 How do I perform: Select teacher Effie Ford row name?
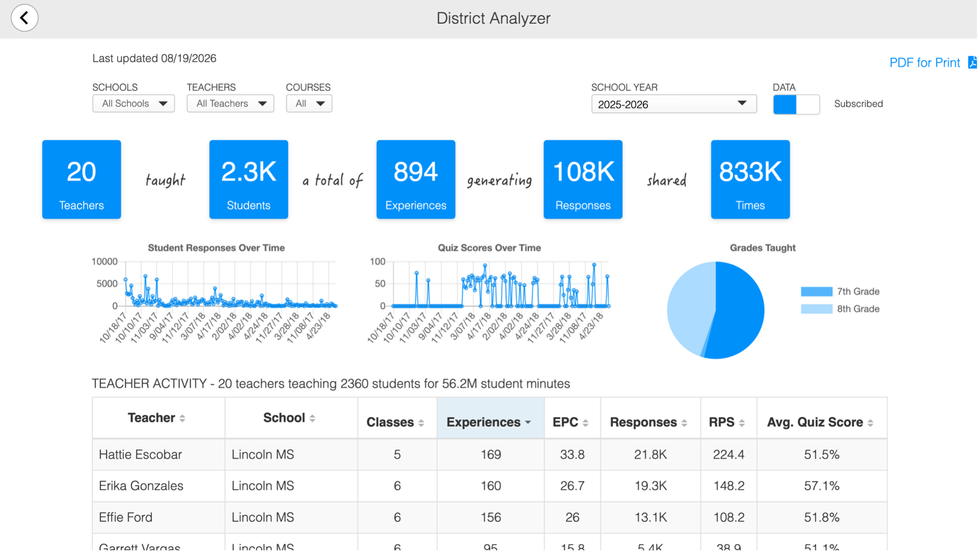pyautogui.click(x=125, y=517)
